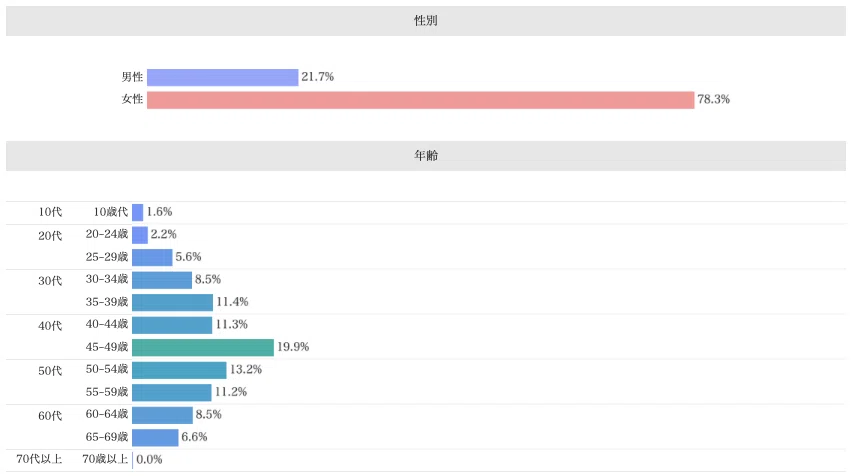Select the 65-69歳 bar showing 6.6%
The height and width of the screenshot is (476, 855).
coord(155,438)
